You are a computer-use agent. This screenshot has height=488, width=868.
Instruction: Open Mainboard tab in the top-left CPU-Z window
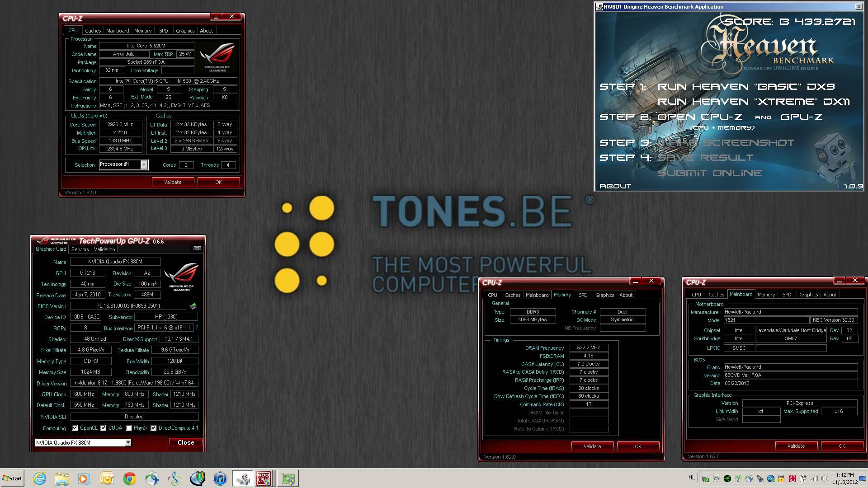pos(118,31)
